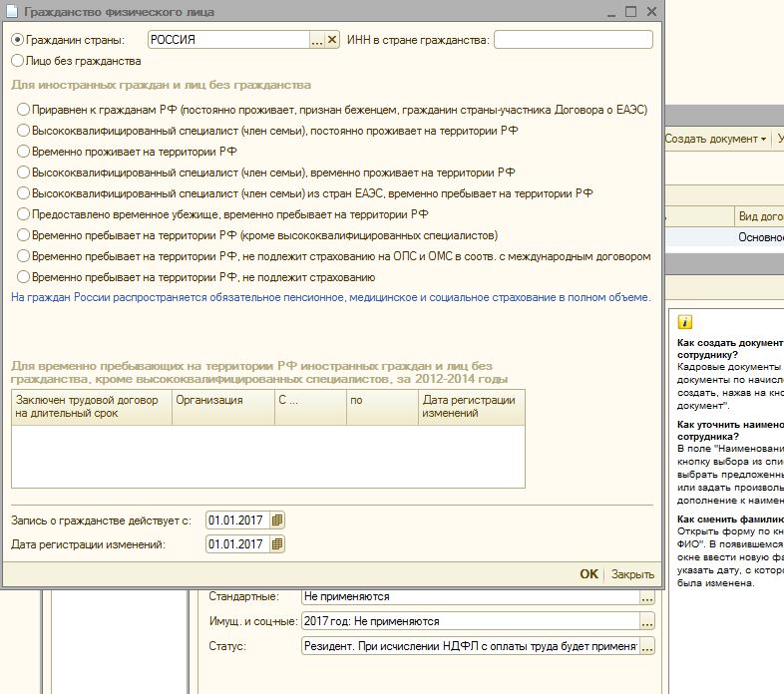
Task: Choose Временно проживает на территории РФ option
Action: [x=24, y=151]
